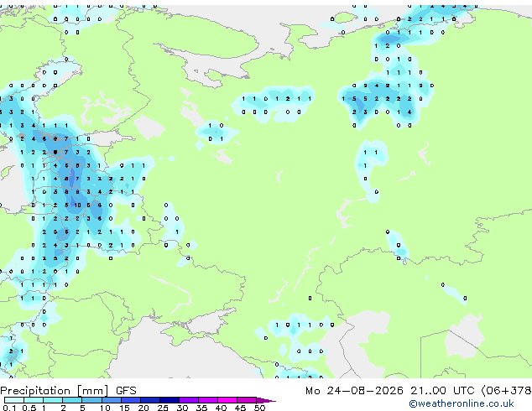Click the '15' legend scale label
Screen dimensions: 532x411
124,408
